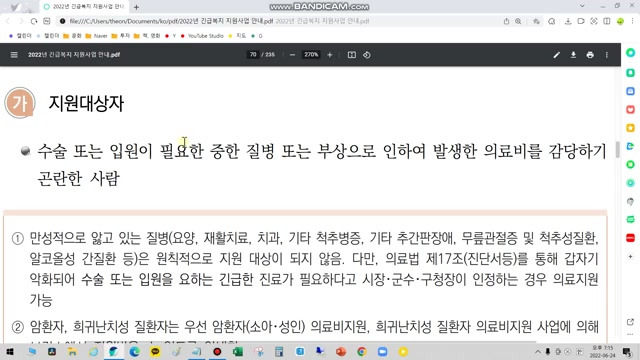This screenshot has width=640, height=360.
Task: Open Microsoft Edge from the taskbar
Action: 134,351
